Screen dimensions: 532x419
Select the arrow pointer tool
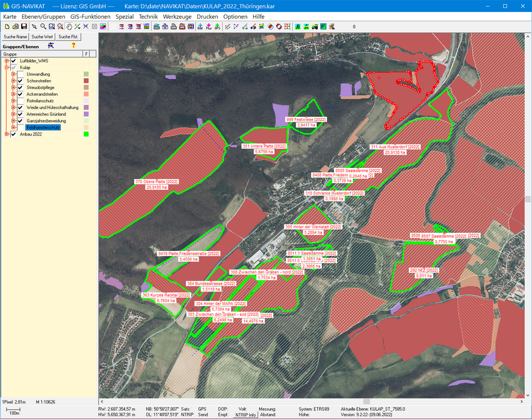click(34, 27)
